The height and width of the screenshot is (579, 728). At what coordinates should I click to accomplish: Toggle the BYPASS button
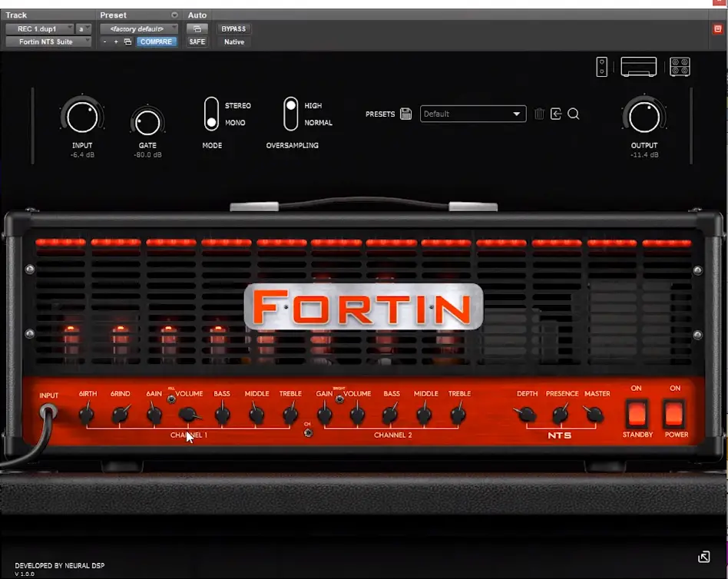[233, 28]
